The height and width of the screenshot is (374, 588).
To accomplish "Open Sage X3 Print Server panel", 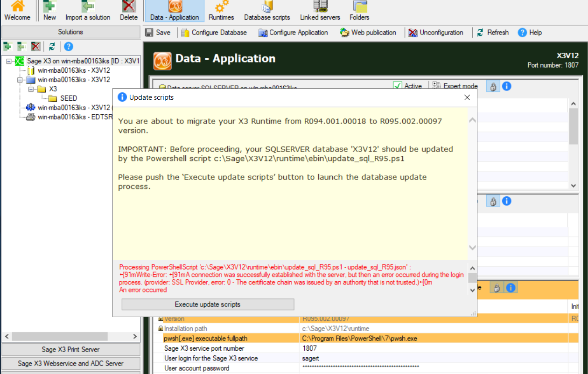I will (70, 349).
